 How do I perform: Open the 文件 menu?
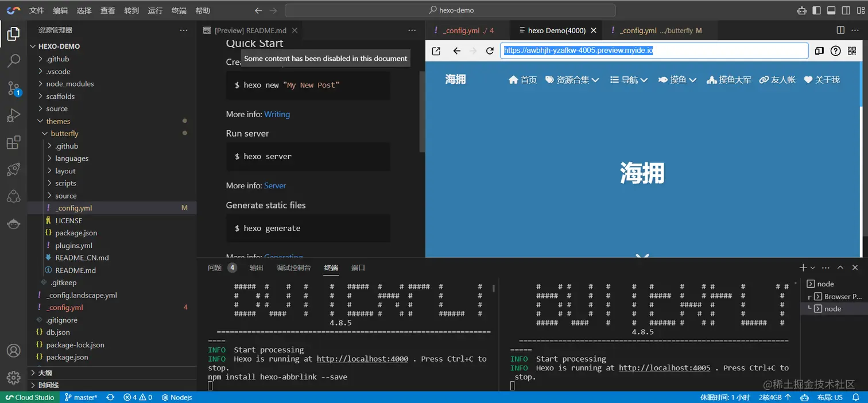pyautogui.click(x=37, y=10)
